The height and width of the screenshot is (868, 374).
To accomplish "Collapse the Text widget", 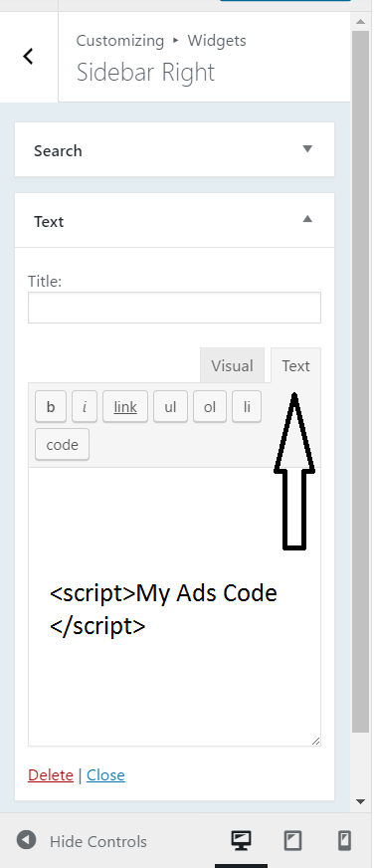I will (x=307, y=219).
